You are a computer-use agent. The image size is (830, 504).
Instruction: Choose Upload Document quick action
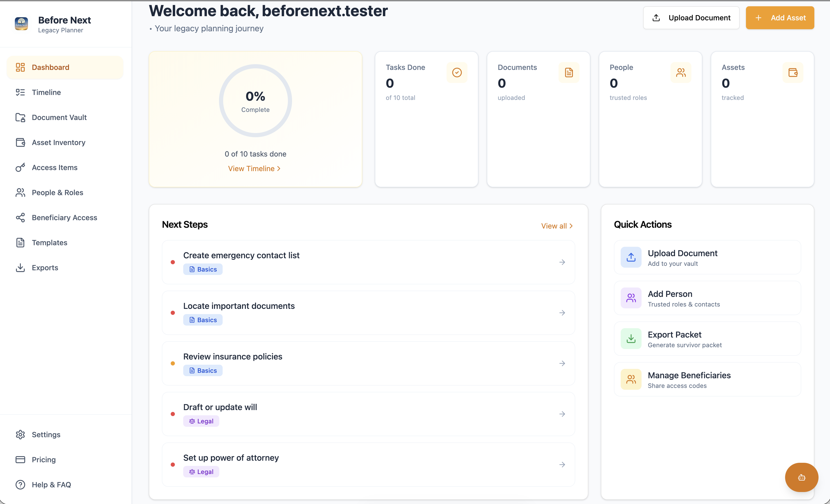pos(707,257)
